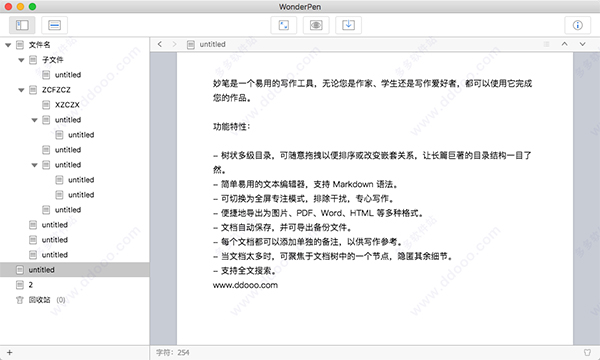
Task: Open the theme shirt icon in status bar
Action: [587, 352]
